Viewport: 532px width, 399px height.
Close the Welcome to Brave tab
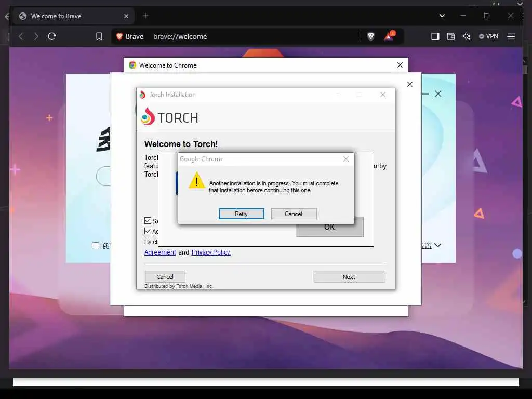click(x=126, y=16)
